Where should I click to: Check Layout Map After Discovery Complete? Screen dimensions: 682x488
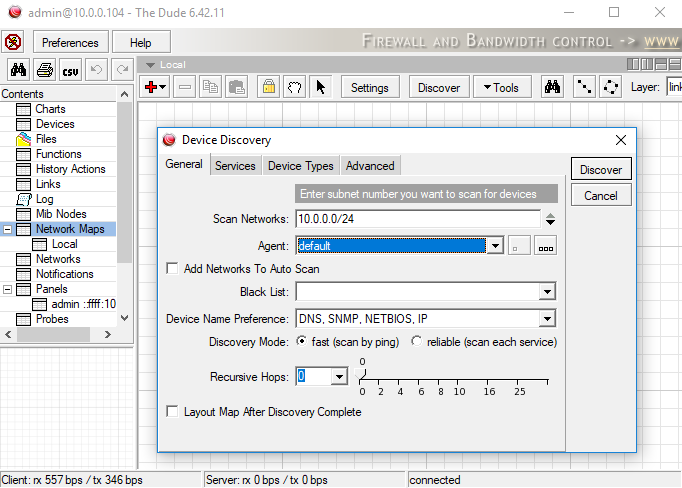[x=173, y=412]
